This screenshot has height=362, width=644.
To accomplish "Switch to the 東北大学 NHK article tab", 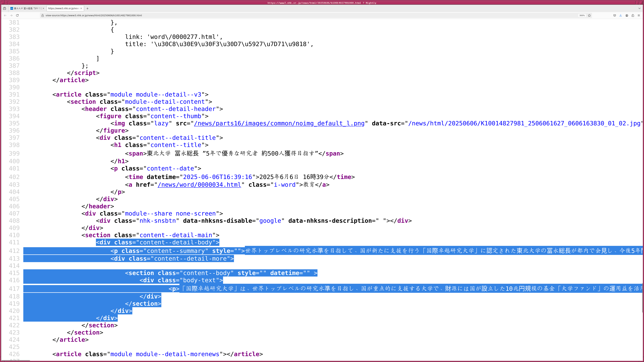I will tap(26, 8).
